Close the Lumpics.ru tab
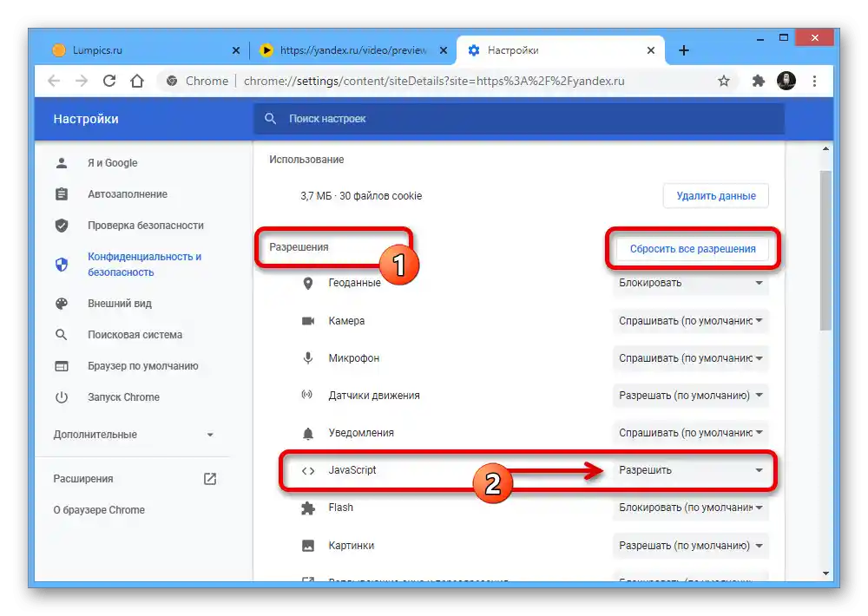 tap(236, 50)
